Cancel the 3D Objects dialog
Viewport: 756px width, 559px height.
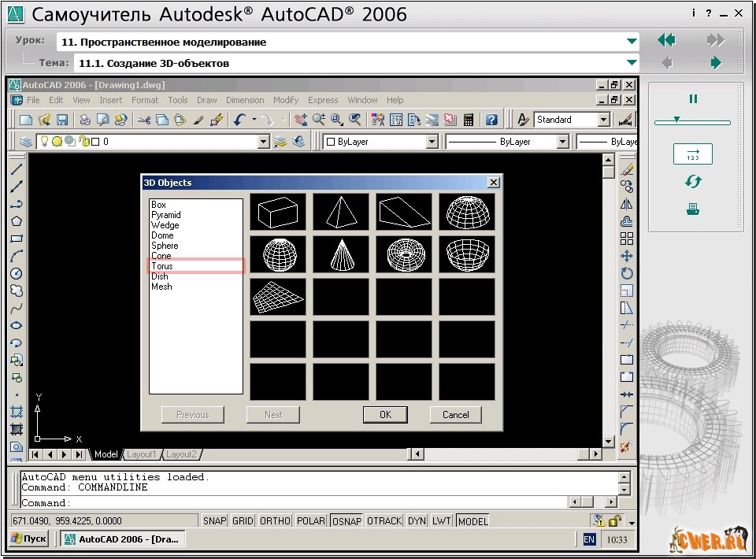(455, 415)
